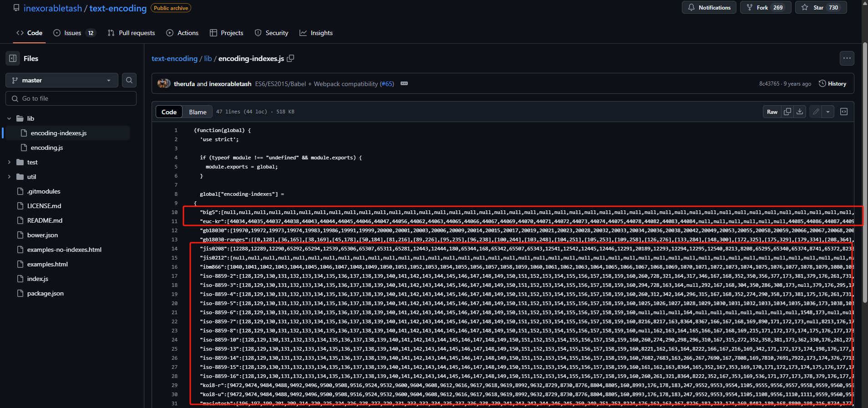Click the search files magnifier icon
This screenshot has width=868, height=408.
pyautogui.click(x=129, y=80)
